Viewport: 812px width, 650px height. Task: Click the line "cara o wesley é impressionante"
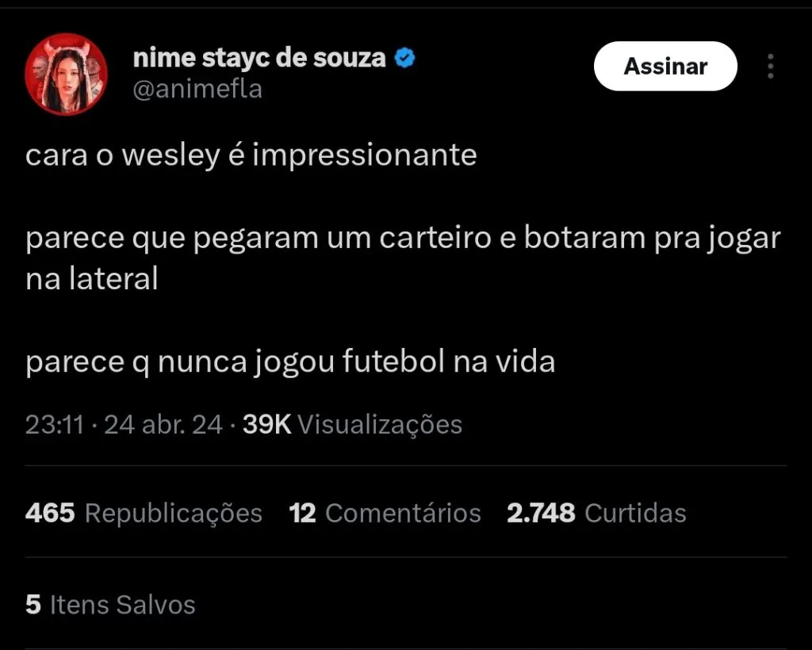[x=251, y=155]
